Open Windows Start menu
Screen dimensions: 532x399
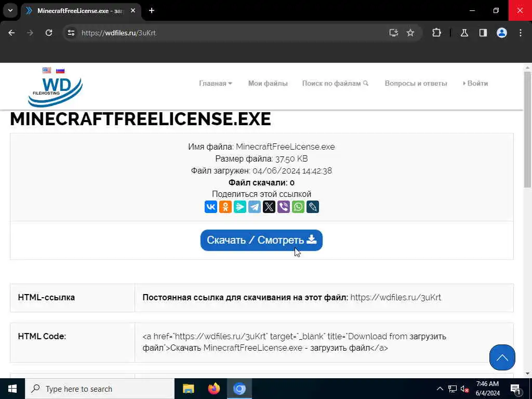pyautogui.click(x=12, y=389)
